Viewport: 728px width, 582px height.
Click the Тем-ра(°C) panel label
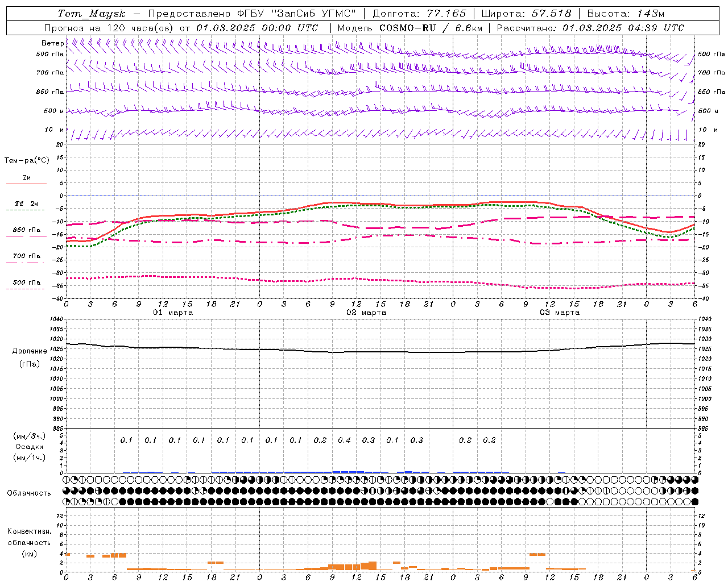(27, 161)
